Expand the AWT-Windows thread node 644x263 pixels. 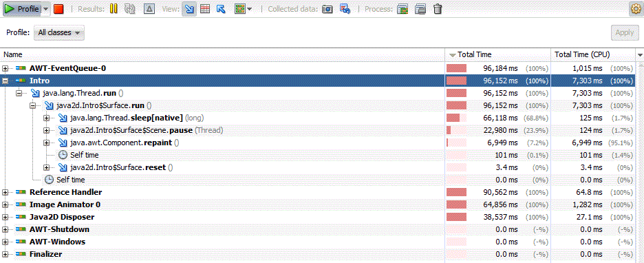(x=6, y=242)
